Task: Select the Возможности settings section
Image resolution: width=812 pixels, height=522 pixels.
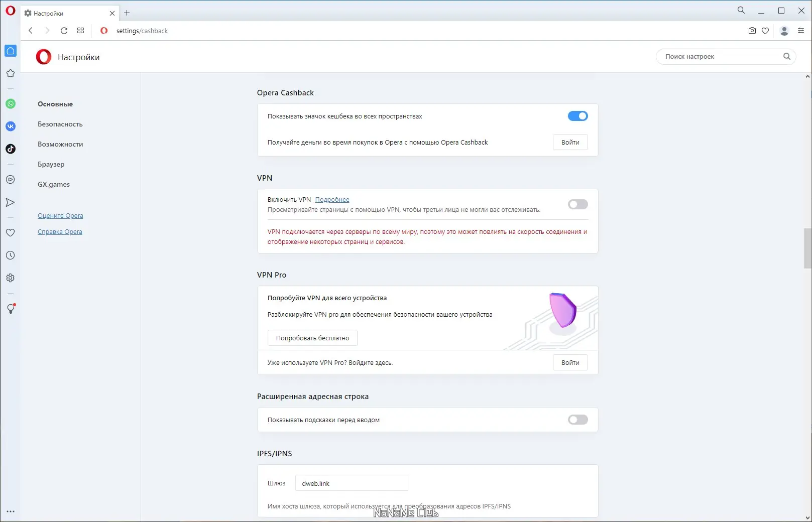Action: [60, 144]
